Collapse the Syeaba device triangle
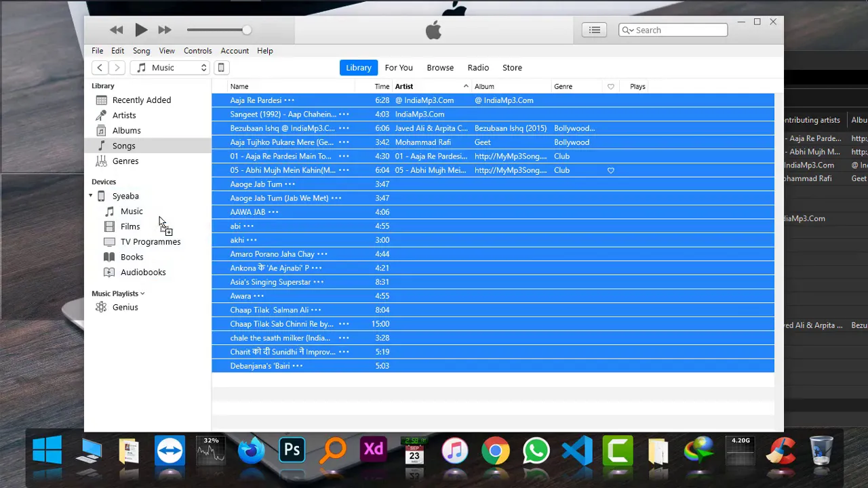The image size is (868, 488). coord(91,196)
